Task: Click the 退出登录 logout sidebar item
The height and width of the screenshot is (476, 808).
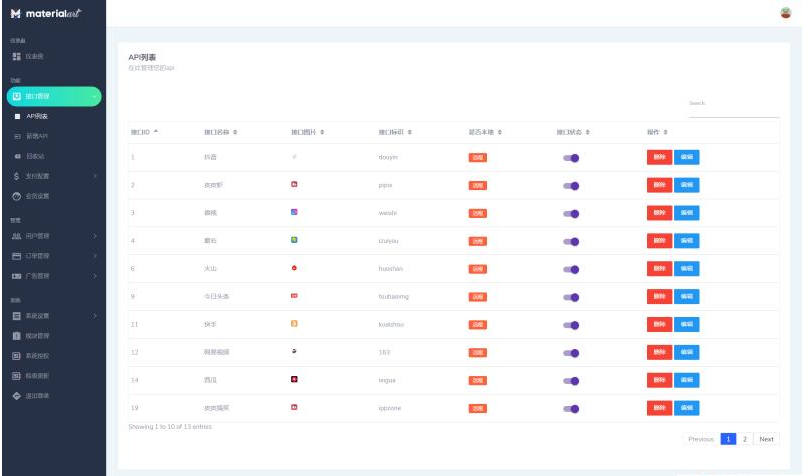Action: click(x=36, y=396)
